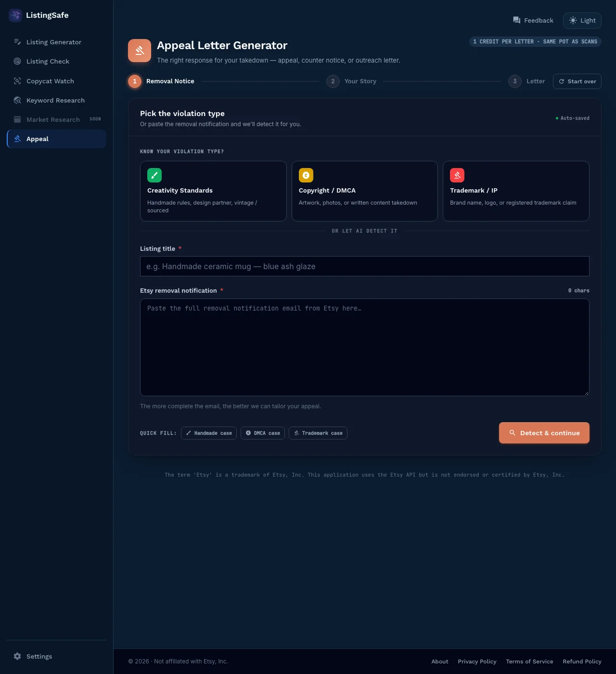Open the Refund Policy footer link
This screenshot has height=674, width=616.
pyautogui.click(x=582, y=661)
